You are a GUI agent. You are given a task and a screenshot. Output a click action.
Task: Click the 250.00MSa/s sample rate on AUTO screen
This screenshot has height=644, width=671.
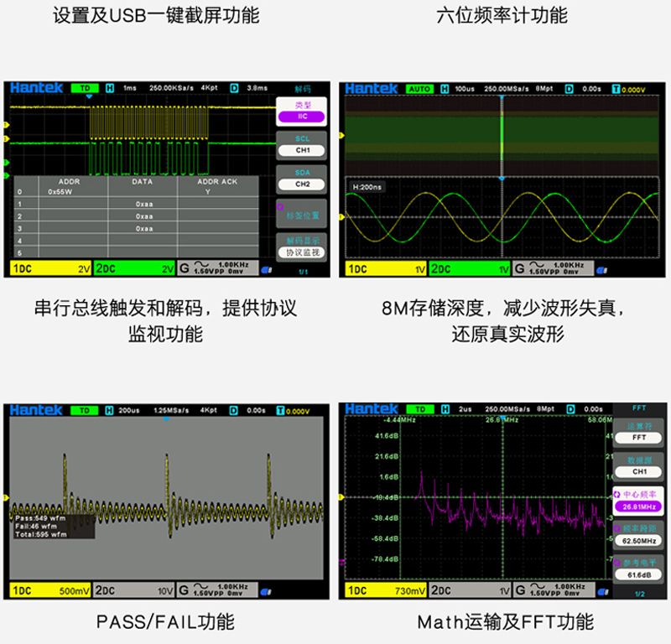(507, 89)
